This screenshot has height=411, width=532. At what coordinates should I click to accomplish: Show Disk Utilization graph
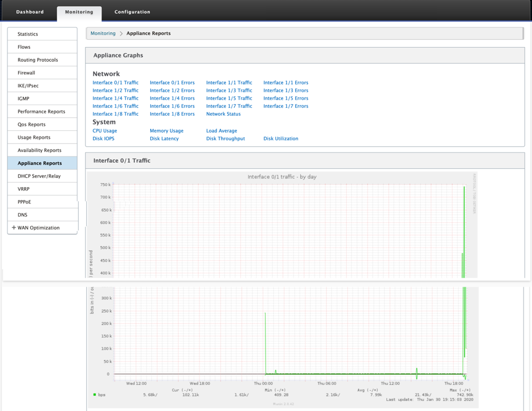tap(281, 138)
